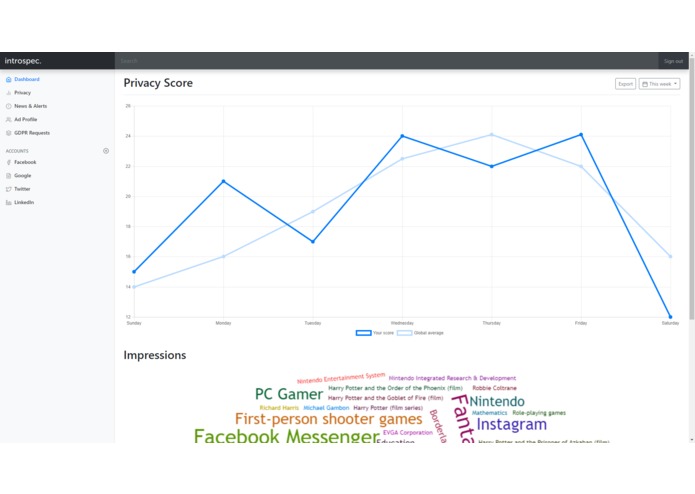Click the Your score legend swatch
The width and height of the screenshot is (695, 494).
[363, 333]
